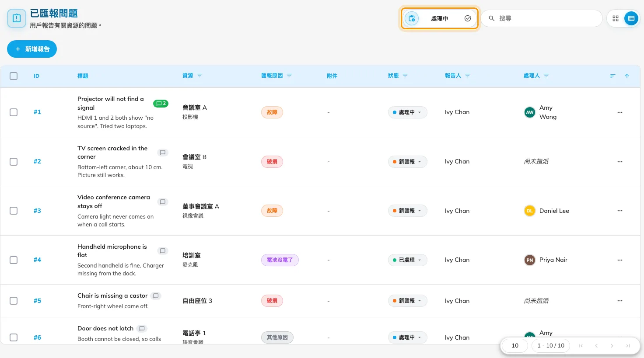644x358 pixels.
Task: Switch to grid view layout
Action: coord(616,18)
